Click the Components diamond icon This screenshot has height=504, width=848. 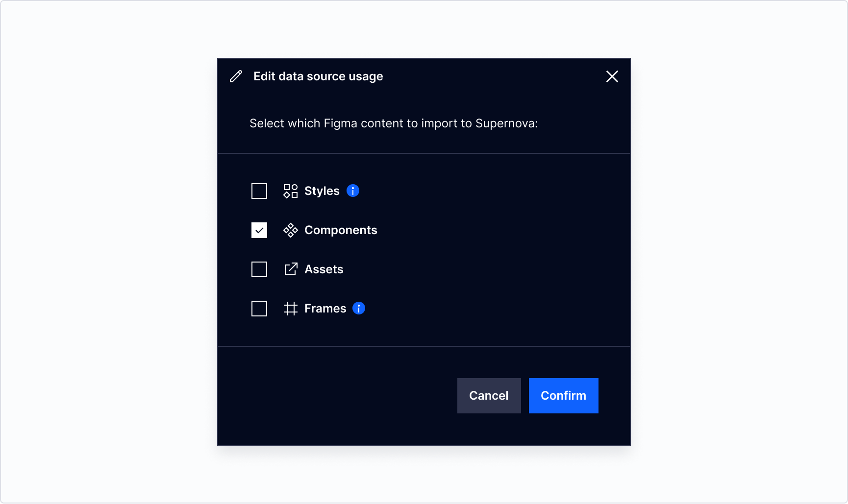click(291, 230)
